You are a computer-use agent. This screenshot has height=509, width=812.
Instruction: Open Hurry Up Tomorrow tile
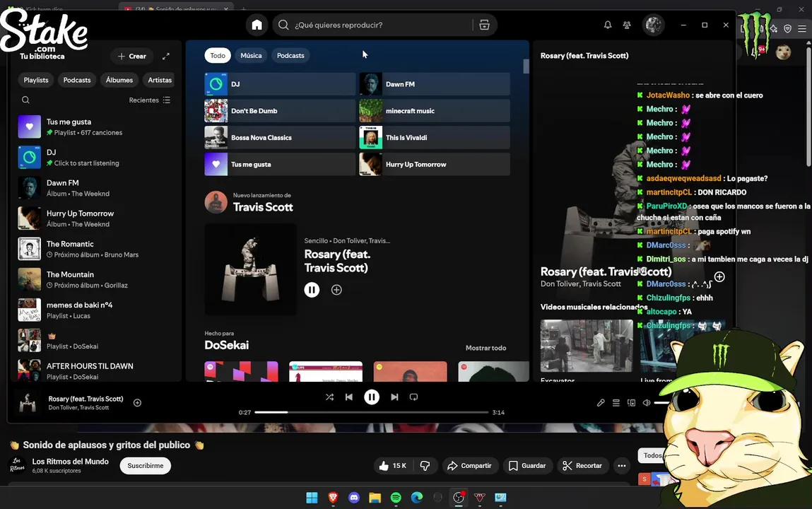tap(435, 164)
